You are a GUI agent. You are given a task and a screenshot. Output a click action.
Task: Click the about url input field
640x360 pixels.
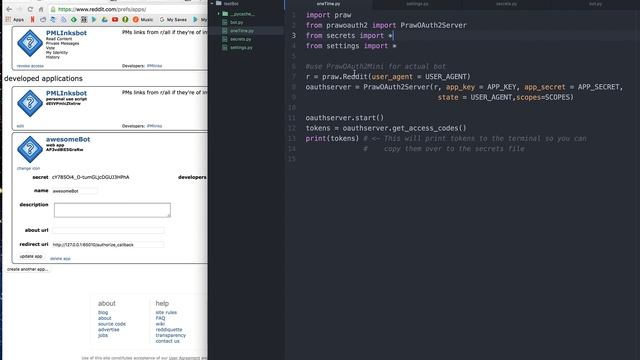[x=108, y=230]
